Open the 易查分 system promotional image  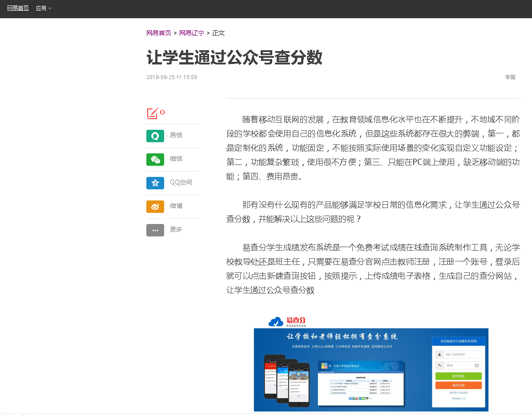[x=371, y=364]
